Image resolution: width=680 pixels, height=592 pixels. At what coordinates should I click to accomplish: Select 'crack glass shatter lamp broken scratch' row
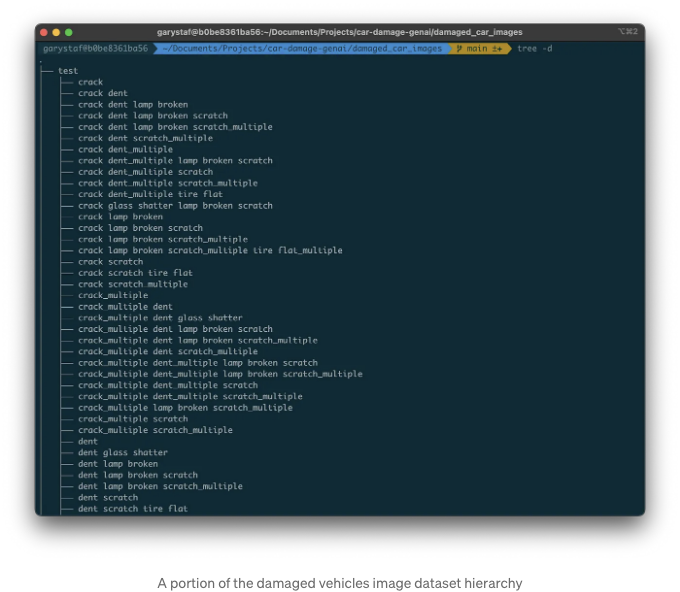[175, 206]
